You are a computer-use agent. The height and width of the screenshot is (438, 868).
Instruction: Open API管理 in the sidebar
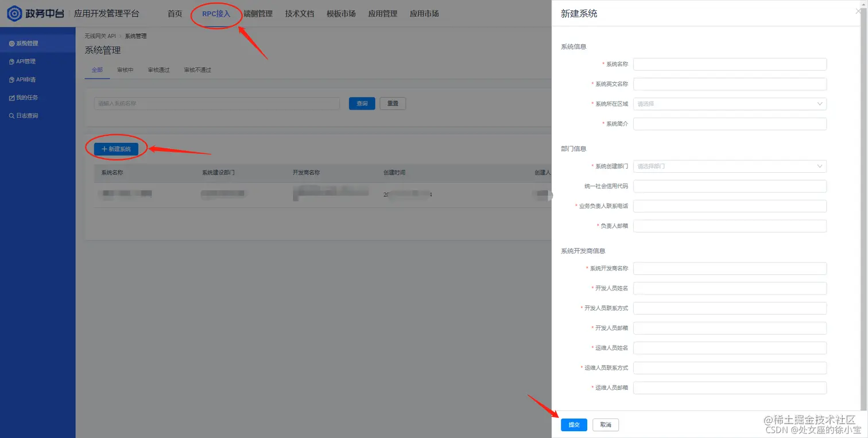coord(37,61)
